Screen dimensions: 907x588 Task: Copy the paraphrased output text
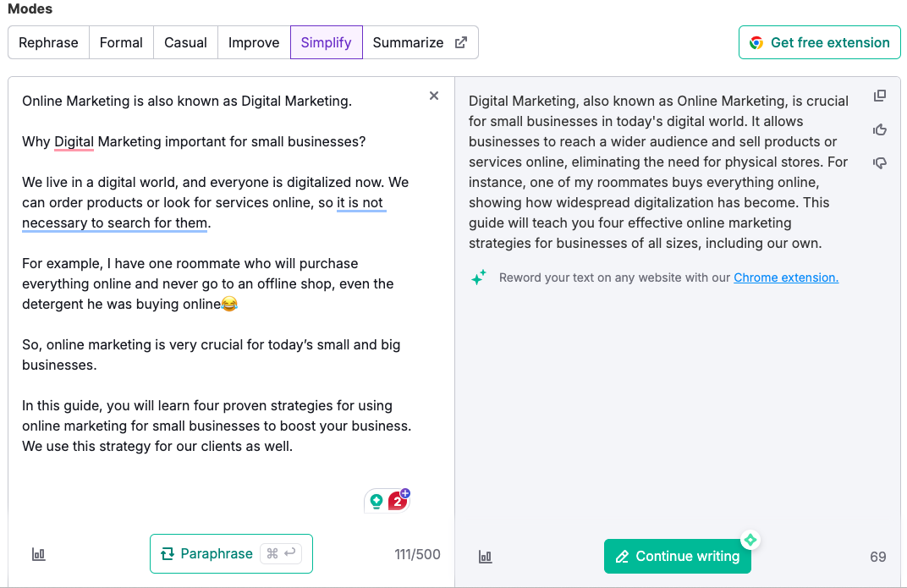pyautogui.click(x=879, y=96)
